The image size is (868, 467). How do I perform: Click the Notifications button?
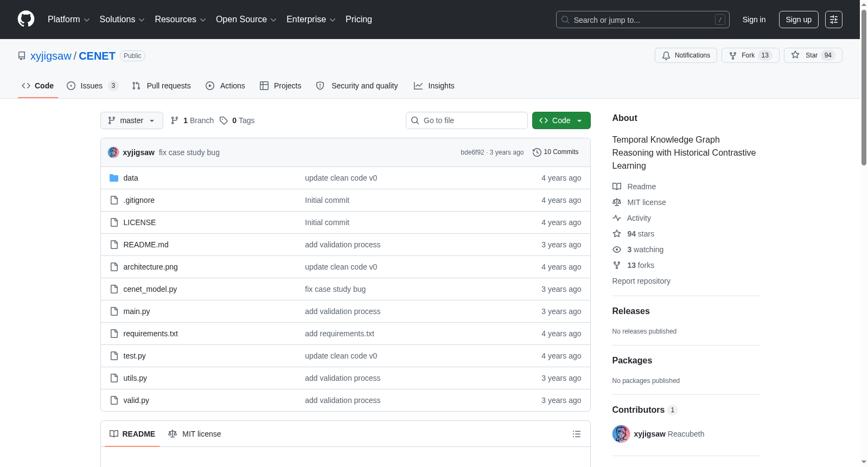(x=686, y=55)
